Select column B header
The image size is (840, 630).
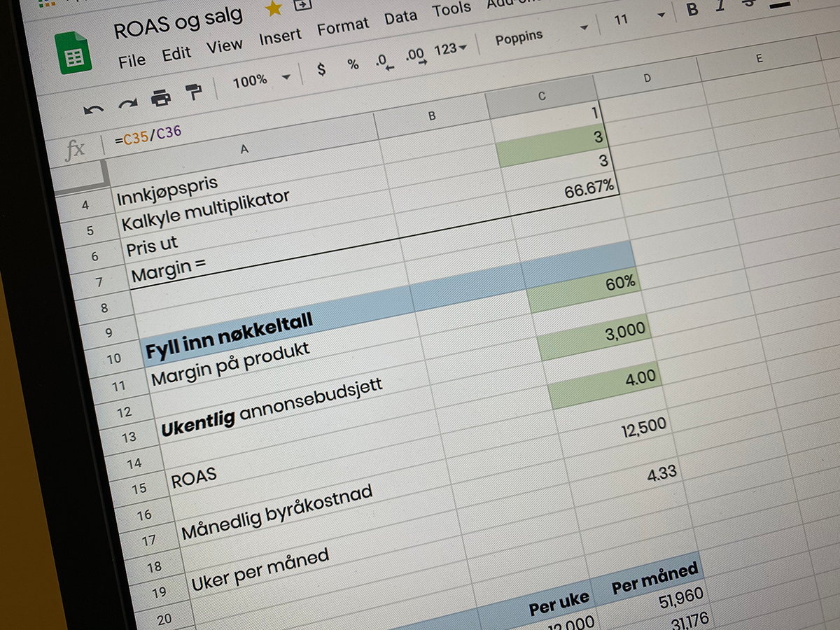pos(432,116)
